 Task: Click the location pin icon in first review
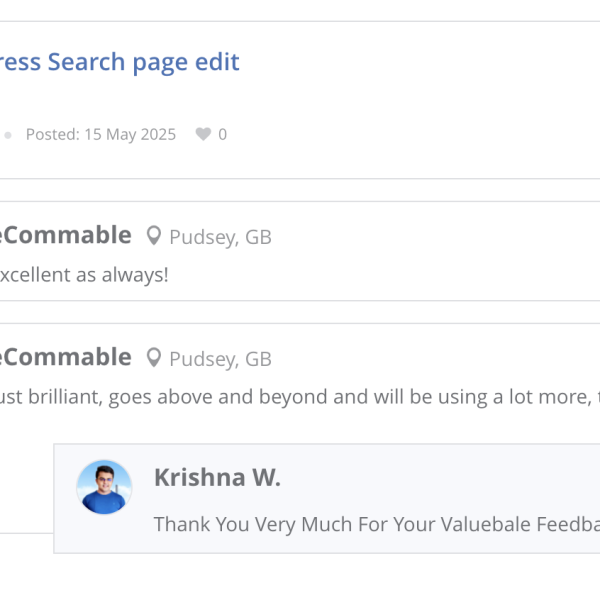click(x=153, y=236)
